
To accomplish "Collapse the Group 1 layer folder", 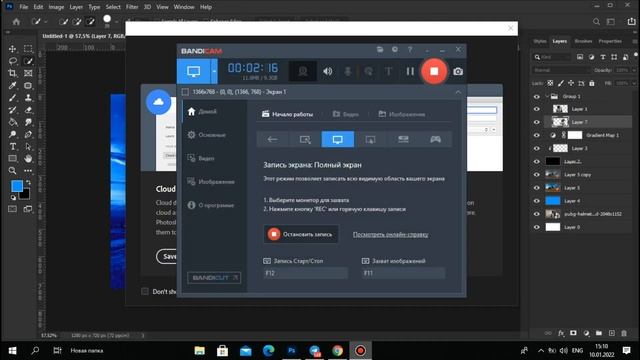I will click(x=547, y=96).
